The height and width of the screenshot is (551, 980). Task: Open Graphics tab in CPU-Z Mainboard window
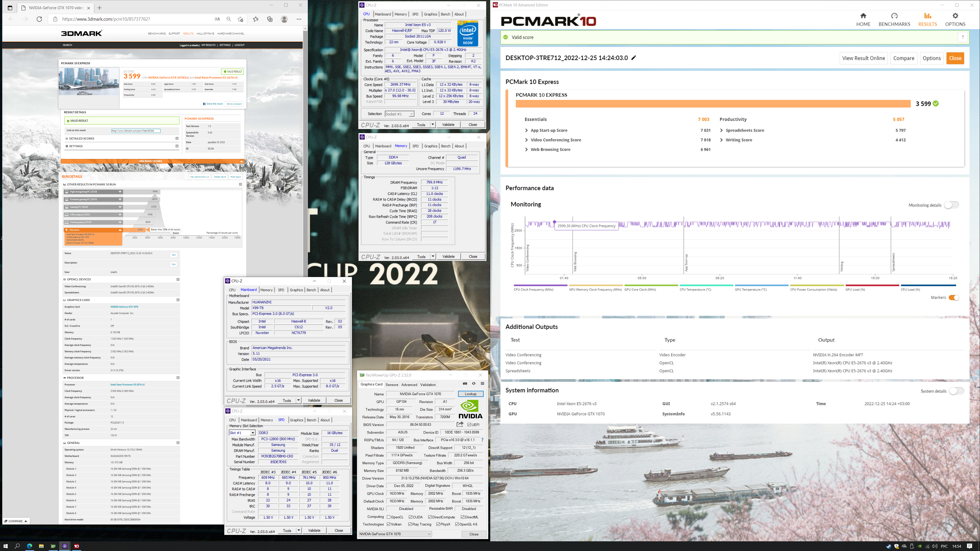(x=296, y=290)
